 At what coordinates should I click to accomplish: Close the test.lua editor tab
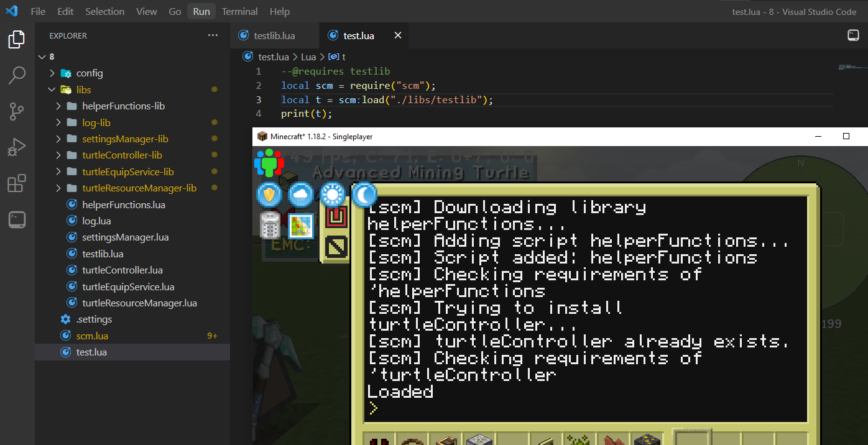pos(397,35)
